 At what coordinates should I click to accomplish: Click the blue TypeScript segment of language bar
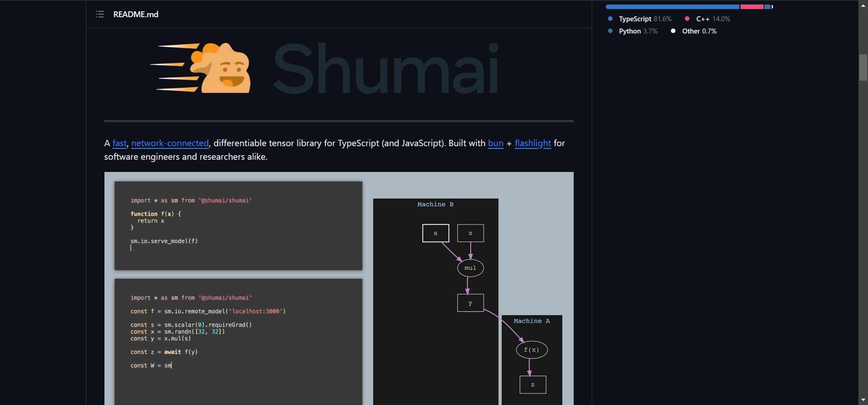pyautogui.click(x=672, y=7)
